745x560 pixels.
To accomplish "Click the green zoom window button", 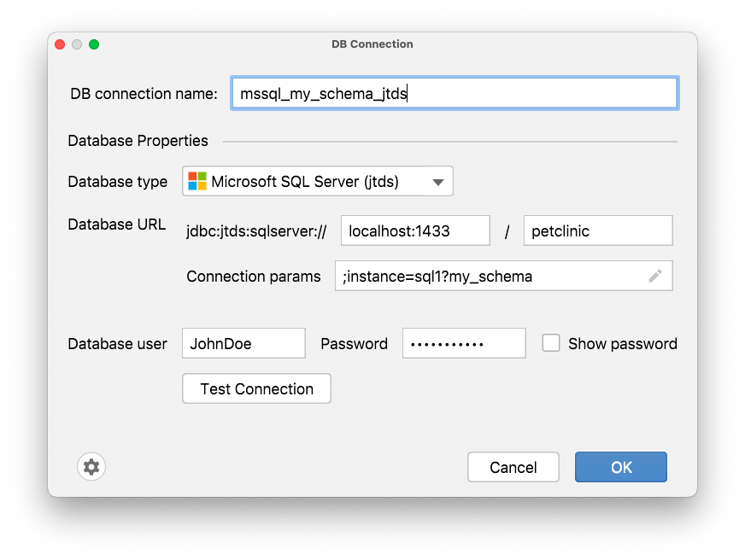I will pos(94,44).
